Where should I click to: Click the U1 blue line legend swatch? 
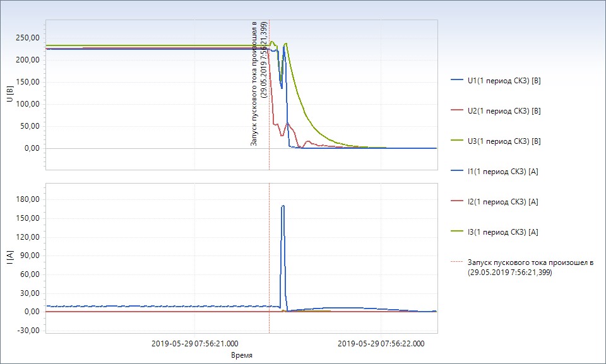457,80
